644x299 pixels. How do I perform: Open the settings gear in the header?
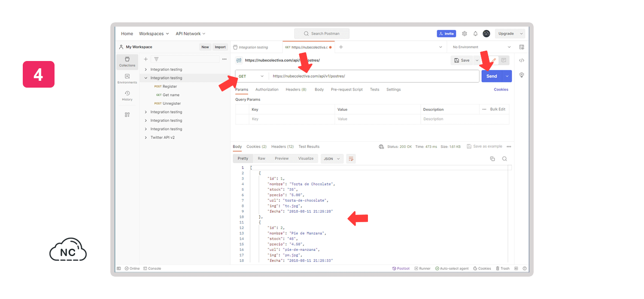click(464, 34)
